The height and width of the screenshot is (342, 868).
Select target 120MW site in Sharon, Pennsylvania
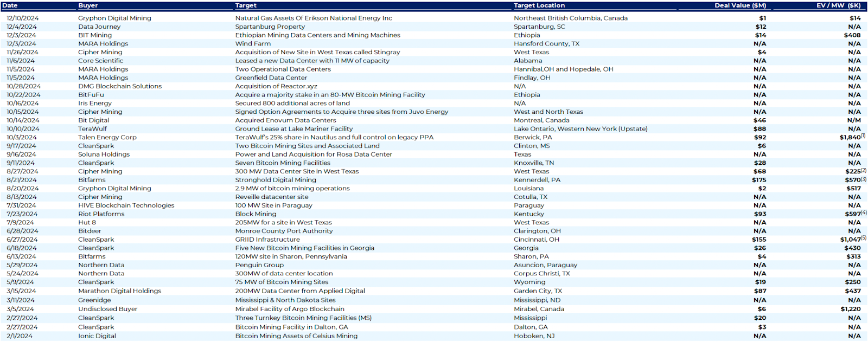[x=291, y=257]
